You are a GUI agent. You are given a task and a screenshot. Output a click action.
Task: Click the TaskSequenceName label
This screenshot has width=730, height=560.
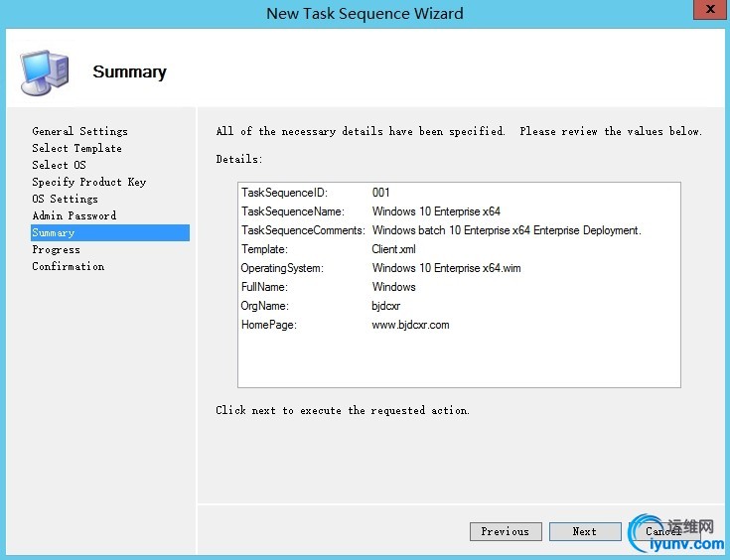coord(293,211)
